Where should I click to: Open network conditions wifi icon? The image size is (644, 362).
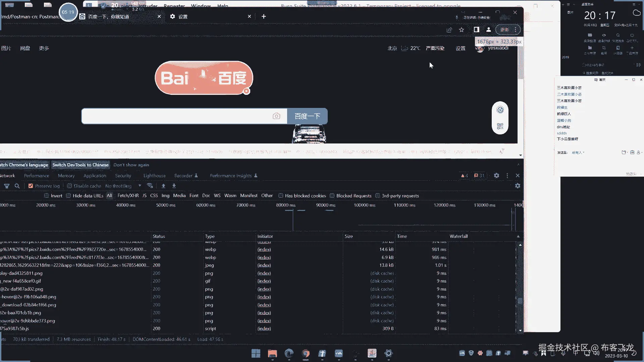point(150,186)
